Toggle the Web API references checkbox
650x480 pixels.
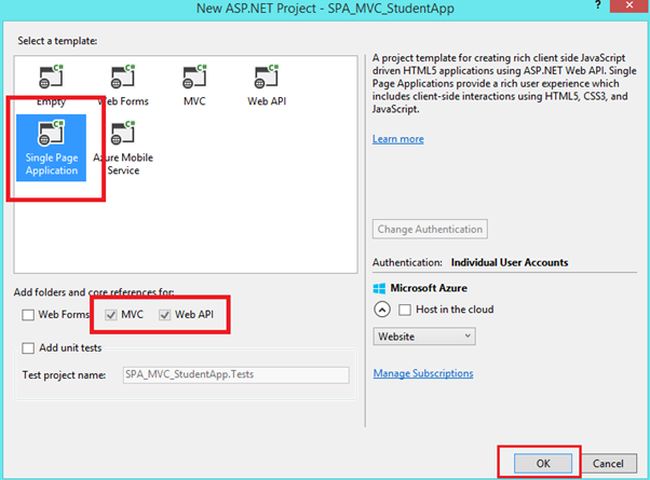point(165,315)
